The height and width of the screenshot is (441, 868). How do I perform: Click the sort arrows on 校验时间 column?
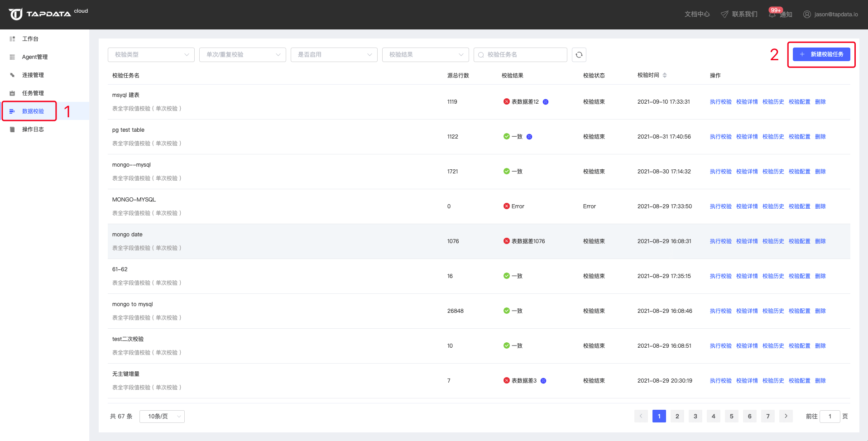click(665, 75)
